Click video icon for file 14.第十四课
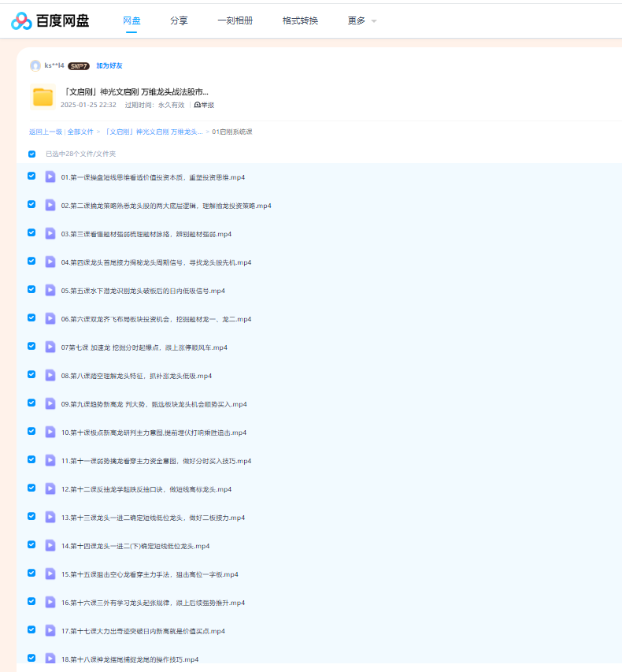The image size is (622, 672). tap(50, 545)
